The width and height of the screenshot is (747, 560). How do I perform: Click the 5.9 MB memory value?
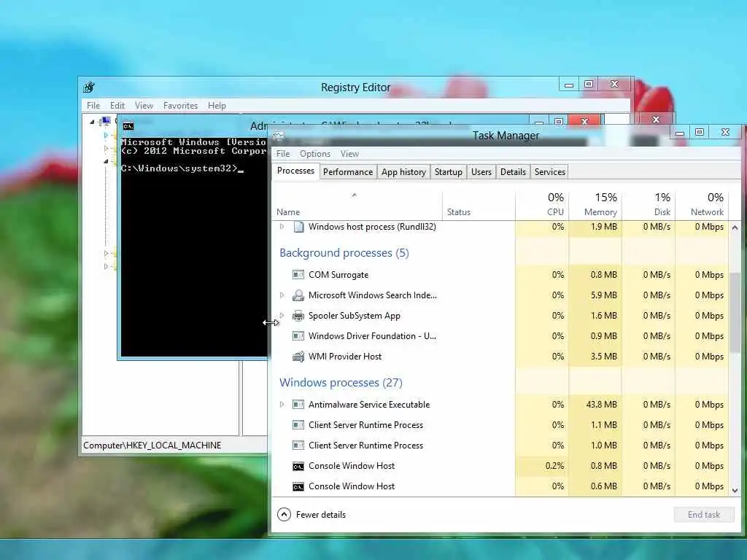(x=603, y=295)
